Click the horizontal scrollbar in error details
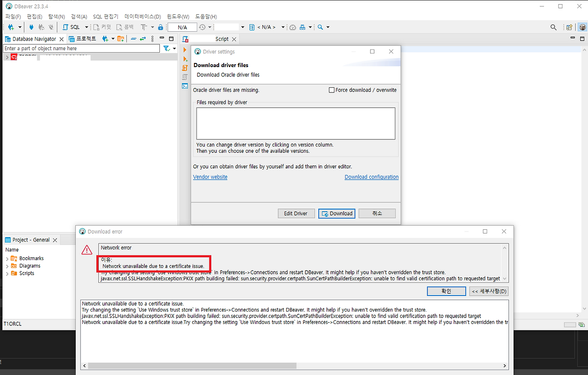588x375 pixels. pyautogui.click(x=192, y=366)
